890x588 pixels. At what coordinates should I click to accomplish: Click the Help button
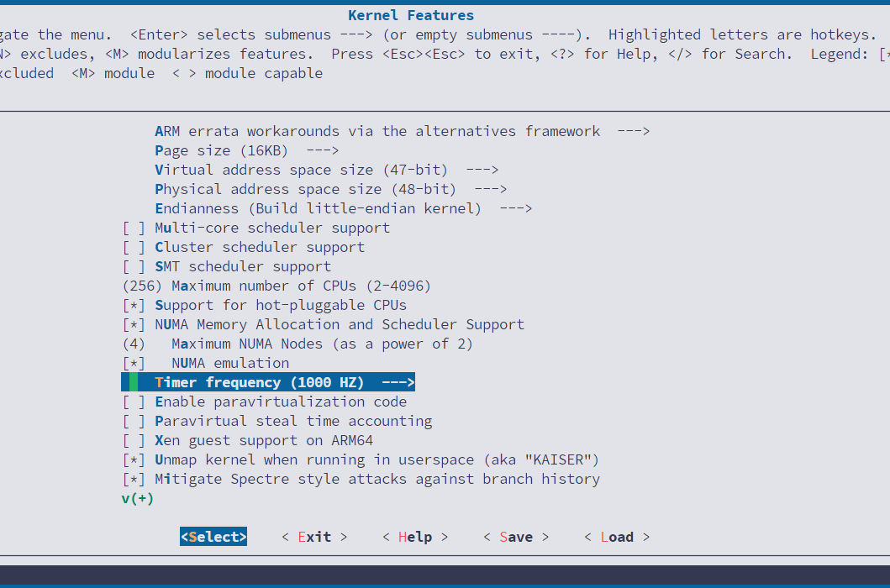coord(414,537)
